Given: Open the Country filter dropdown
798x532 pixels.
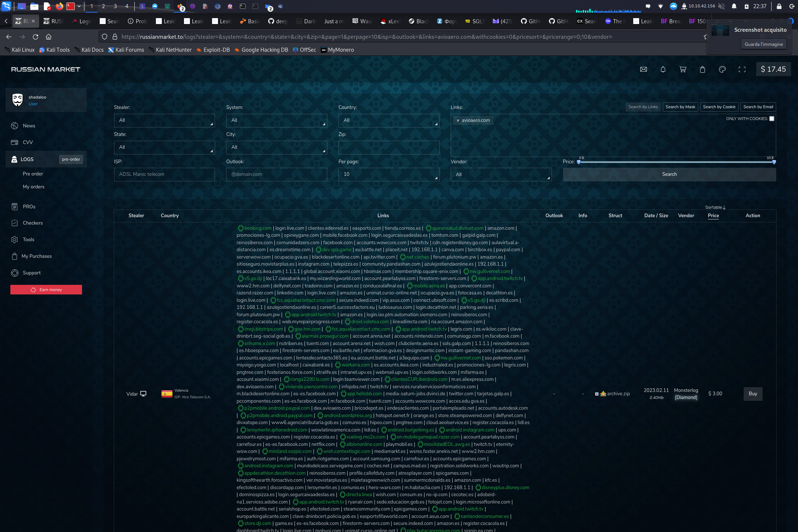Looking at the screenshot, I should click(389, 120).
